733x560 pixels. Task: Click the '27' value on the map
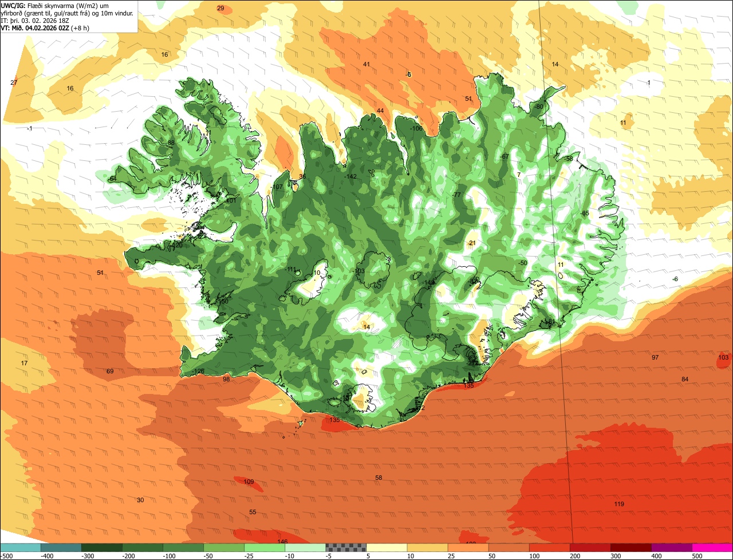point(14,83)
